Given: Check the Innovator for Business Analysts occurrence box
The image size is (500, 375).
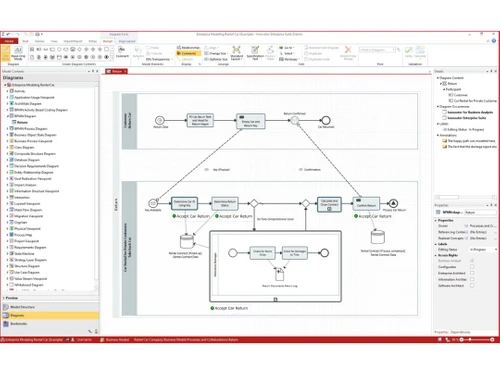Looking at the screenshot, I should tap(444, 112).
